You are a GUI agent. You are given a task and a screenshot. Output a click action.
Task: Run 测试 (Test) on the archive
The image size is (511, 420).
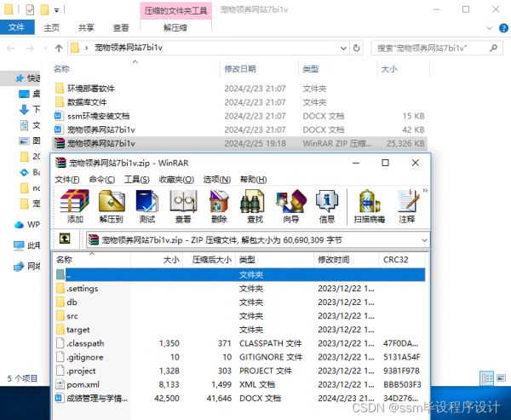pos(147,204)
